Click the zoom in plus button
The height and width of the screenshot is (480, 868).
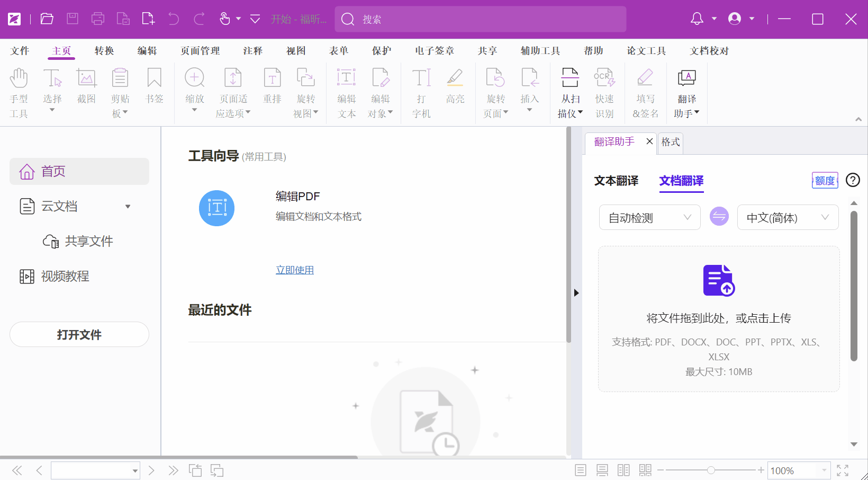(761, 470)
